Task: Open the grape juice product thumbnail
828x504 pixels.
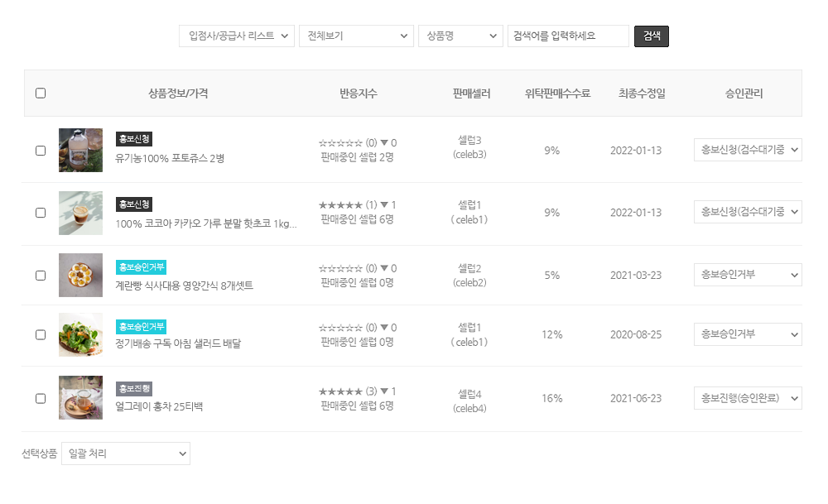Action: tap(80, 150)
